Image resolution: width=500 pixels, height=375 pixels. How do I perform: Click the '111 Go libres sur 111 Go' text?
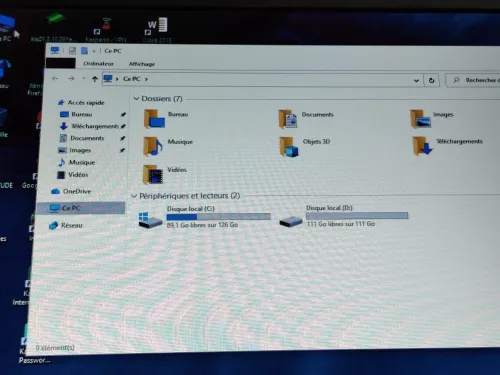[341, 224]
